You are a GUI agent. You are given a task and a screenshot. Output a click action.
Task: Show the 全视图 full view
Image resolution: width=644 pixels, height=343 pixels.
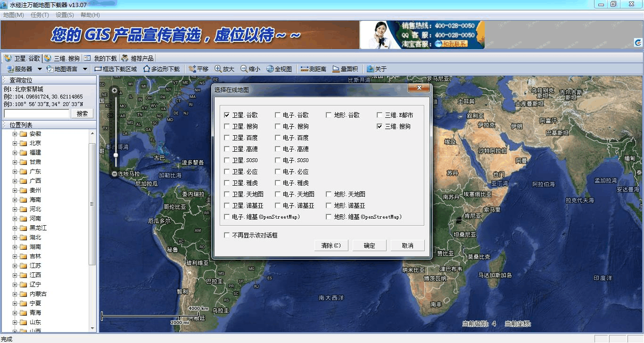279,69
